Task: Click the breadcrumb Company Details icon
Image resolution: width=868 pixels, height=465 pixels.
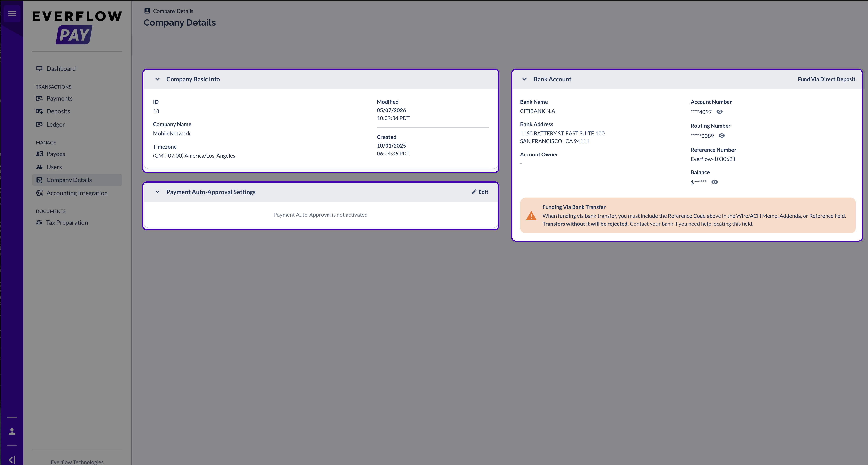Action: pos(147,11)
